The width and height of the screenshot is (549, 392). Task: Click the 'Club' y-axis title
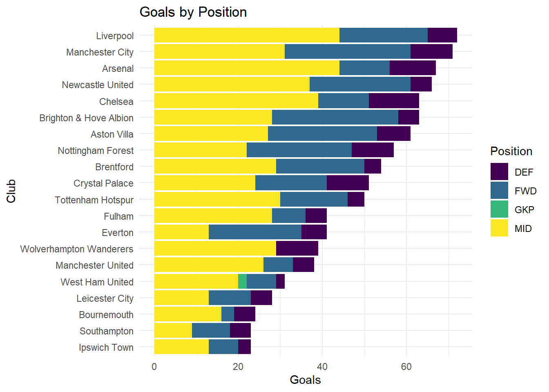pos(11,191)
